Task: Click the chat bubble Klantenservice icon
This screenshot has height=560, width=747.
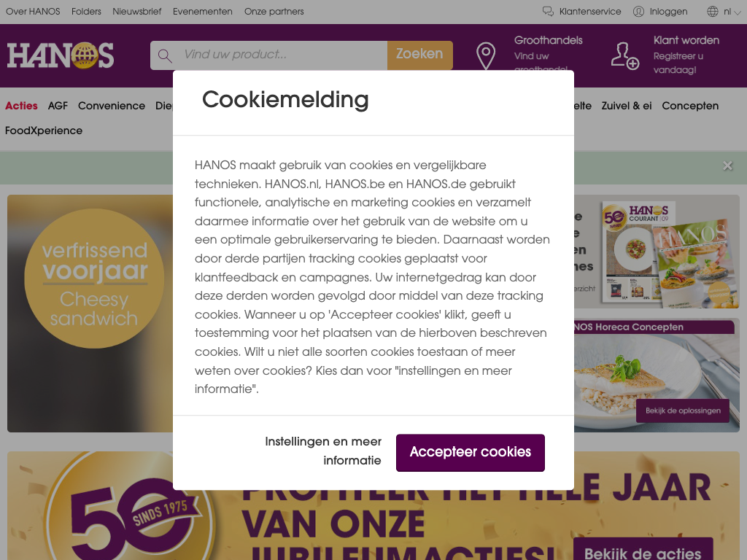Action: [548, 12]
